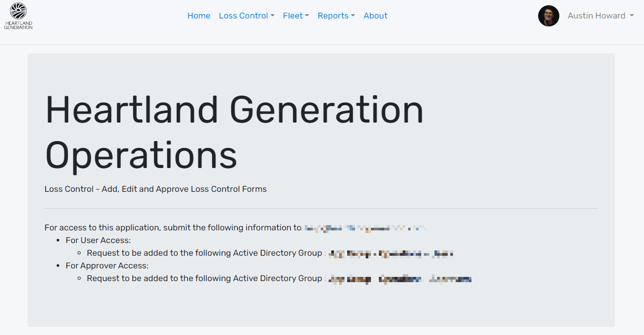
Task: Click the "For Approver Access:" bullet item
Action: (x=107, y=266)
